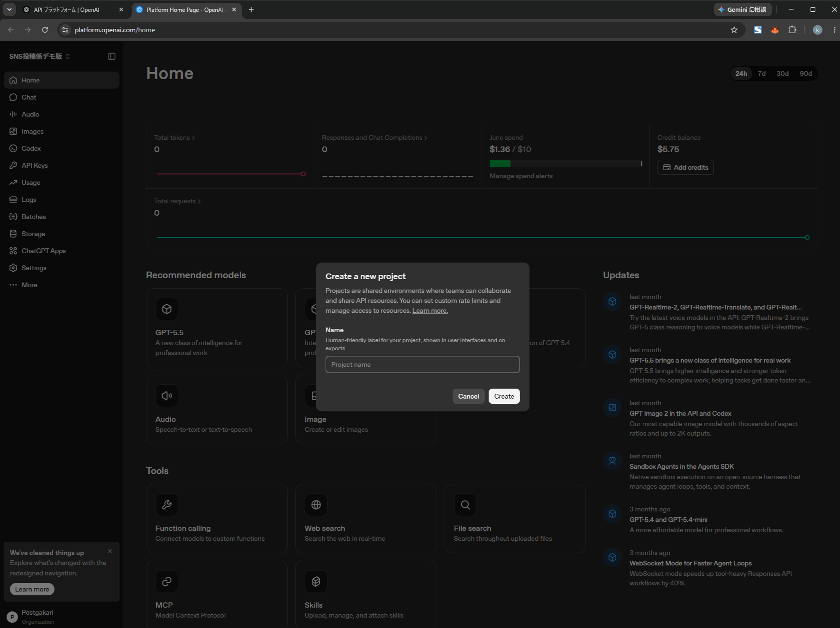Open the SNS投稿係デモ版 project switcher

[40, 56]
